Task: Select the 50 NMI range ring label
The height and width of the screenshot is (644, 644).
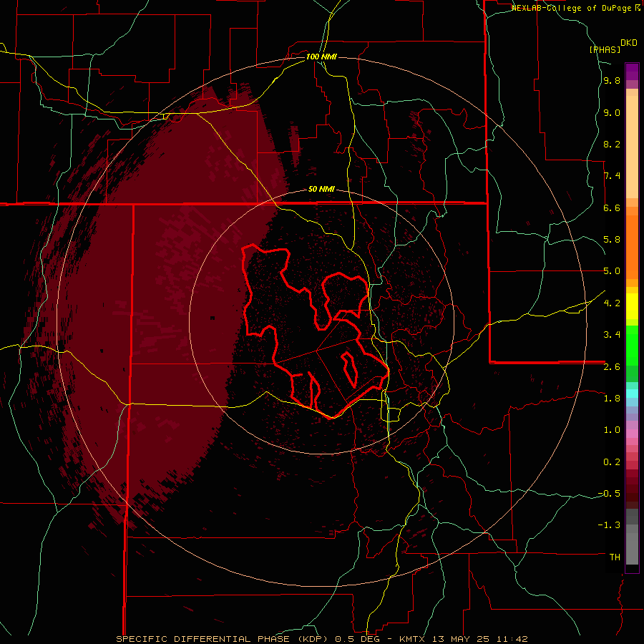Action: click(321, 190)
